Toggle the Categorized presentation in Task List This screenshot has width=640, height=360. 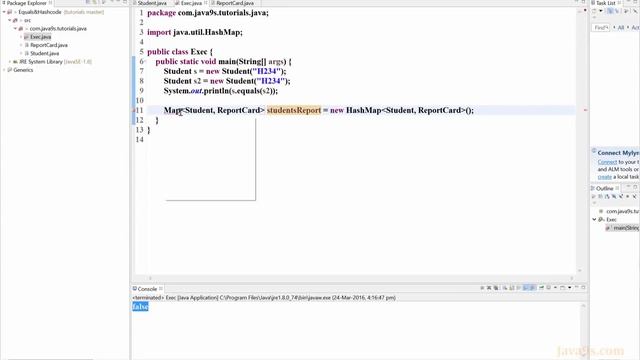coord(610,11)
